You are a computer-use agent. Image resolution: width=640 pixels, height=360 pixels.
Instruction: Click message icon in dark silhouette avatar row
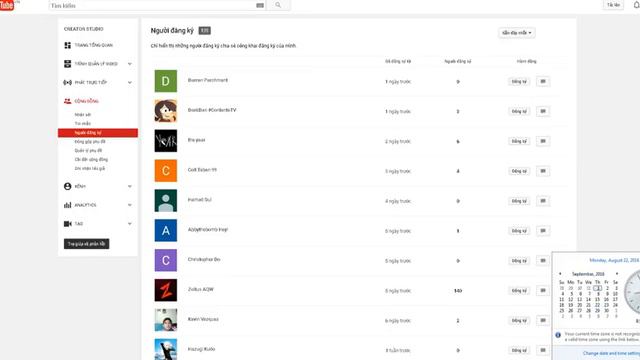543,201
